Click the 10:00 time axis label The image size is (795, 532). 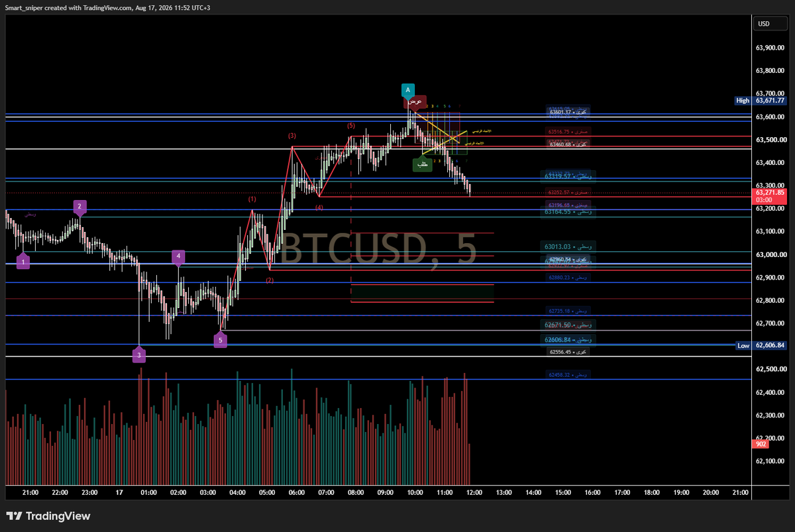[x=415, y=492]
